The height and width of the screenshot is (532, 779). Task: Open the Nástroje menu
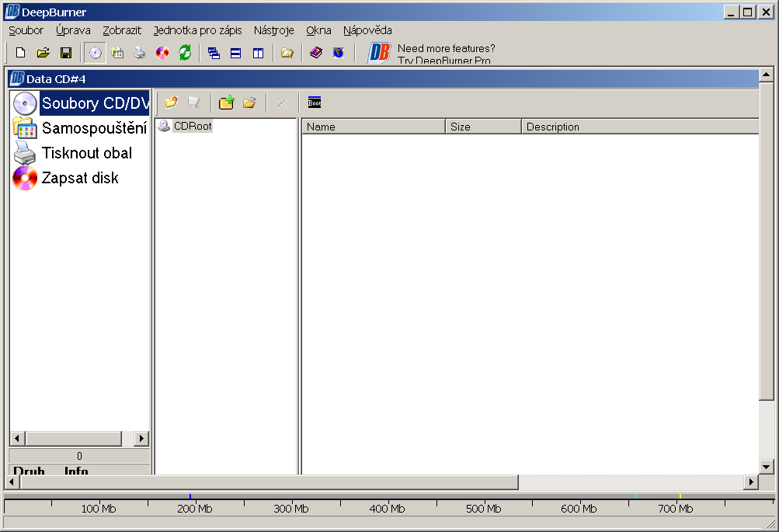(x=273, y=30)
